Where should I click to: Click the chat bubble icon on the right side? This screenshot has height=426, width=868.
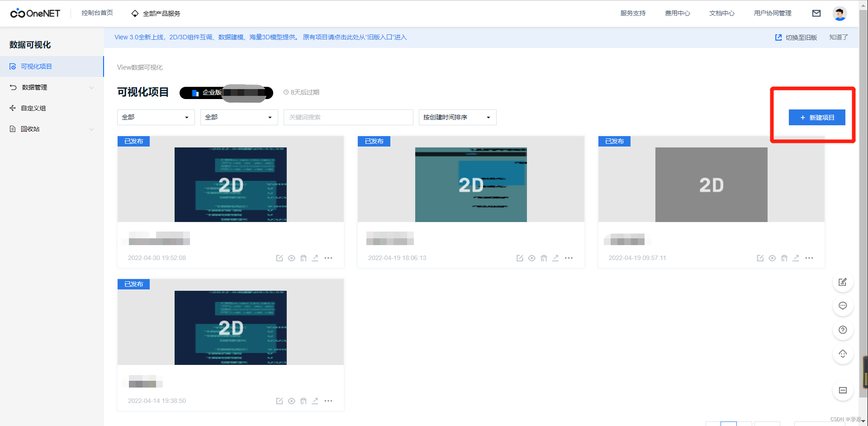tap(842, 306)
